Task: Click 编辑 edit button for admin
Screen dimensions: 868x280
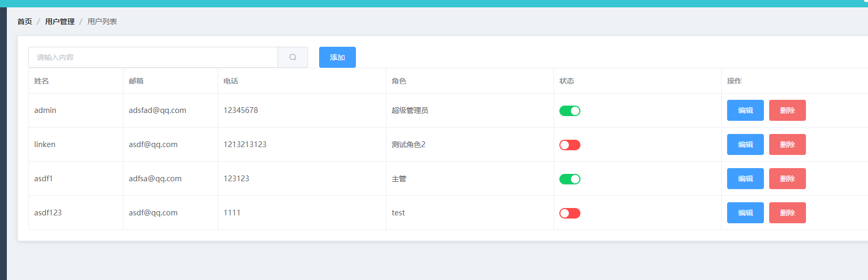Action: coord(746,110)
